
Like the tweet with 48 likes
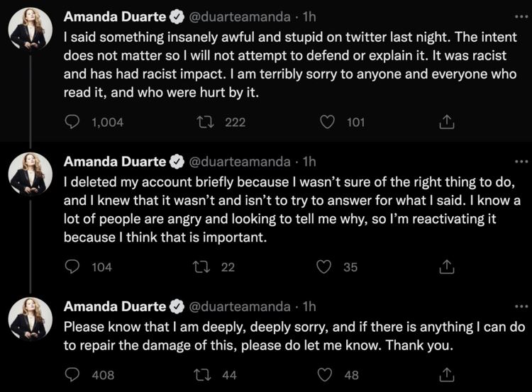324,374
